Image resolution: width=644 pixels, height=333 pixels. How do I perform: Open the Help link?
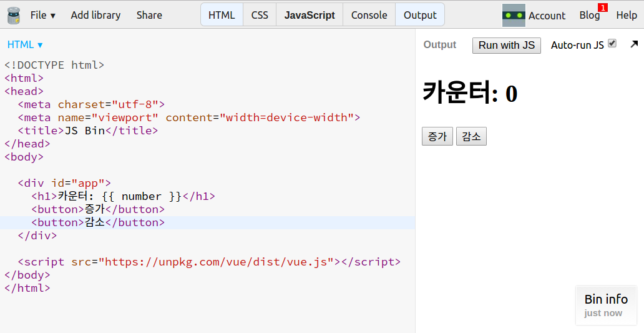click(627, 15)
